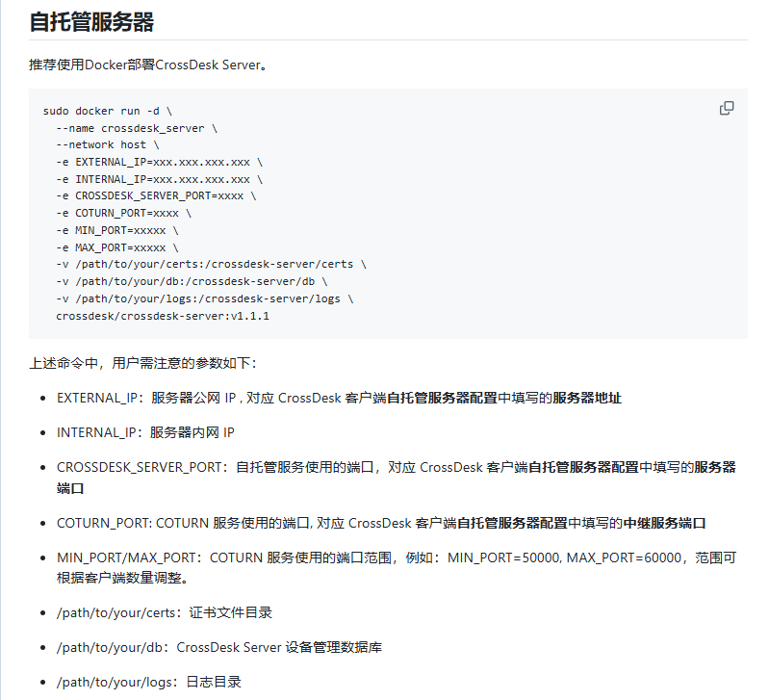The width and height of the screenshot is (769, 700).
Task: Click the 'crossdesk/crossdesk-server:v1.1.1' image line
Action: pyautogui.click(x=163, y=316)
